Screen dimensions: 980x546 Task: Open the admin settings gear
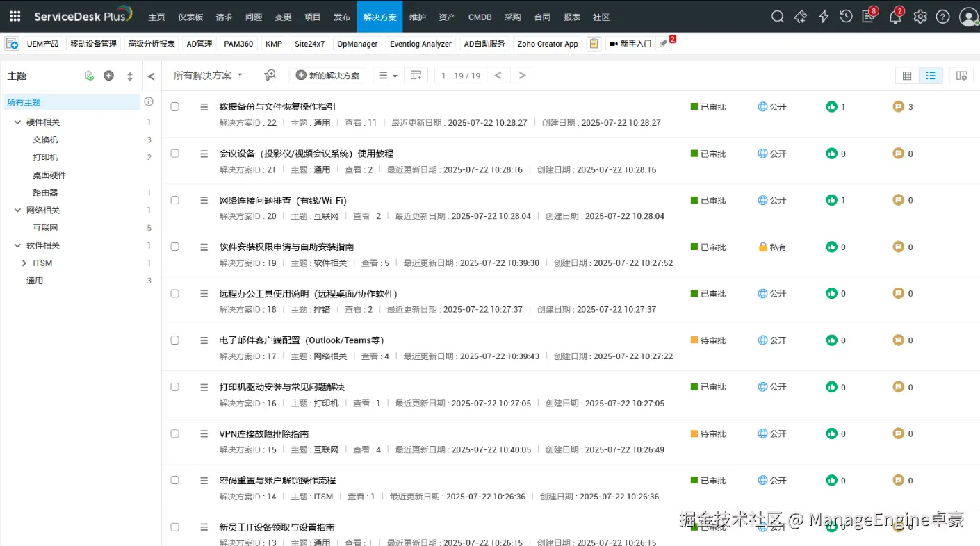[920, 17]
